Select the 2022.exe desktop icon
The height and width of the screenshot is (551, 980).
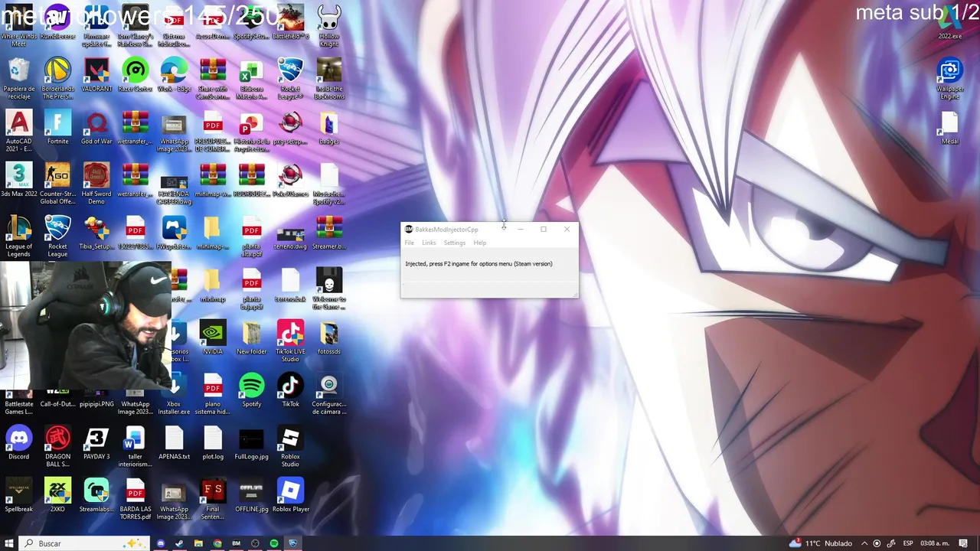tap(950, 23)
